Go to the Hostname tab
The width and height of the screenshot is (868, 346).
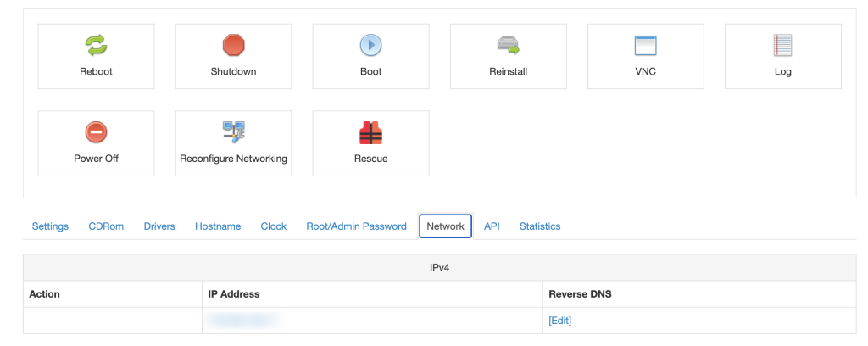(218, 226)
